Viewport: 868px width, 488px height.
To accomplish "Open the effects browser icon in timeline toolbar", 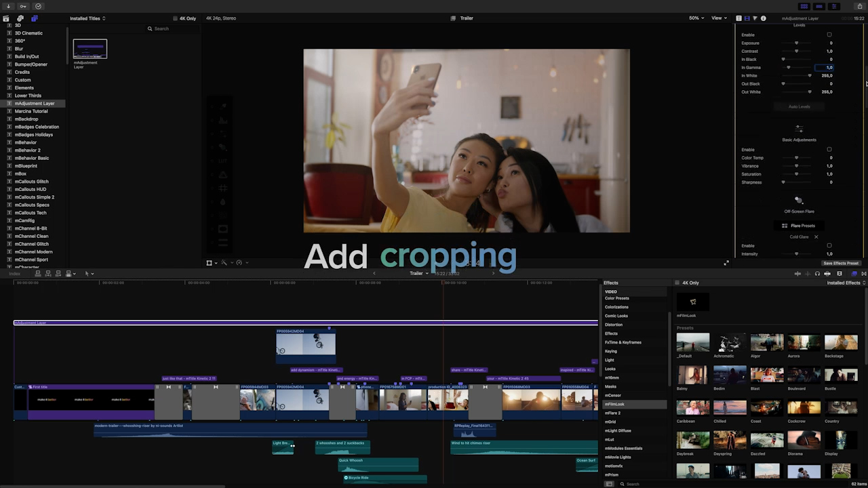I will click(x=854, y=274).
